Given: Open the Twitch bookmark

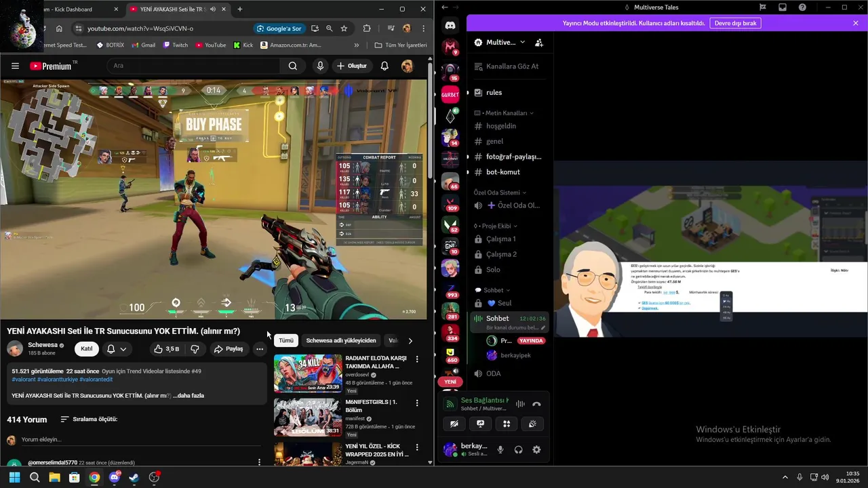Looking at the screenshot, I should click(176, 45).
